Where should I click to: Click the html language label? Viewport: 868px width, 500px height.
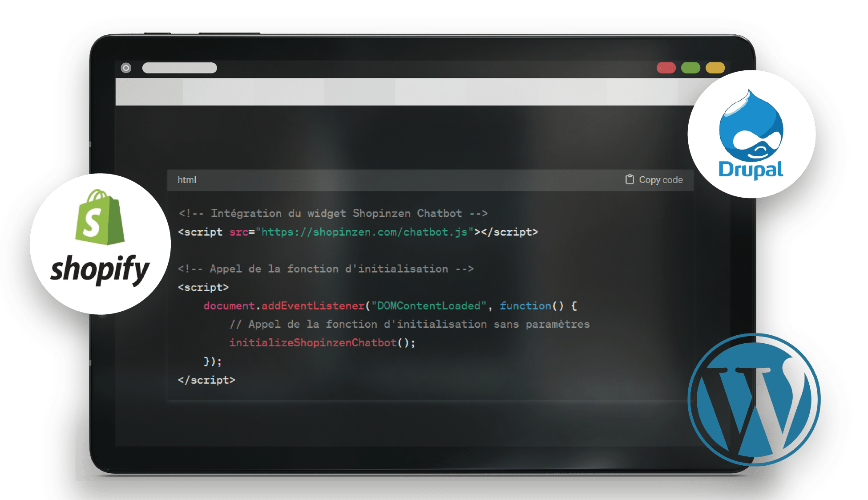[x=187, y=180]
